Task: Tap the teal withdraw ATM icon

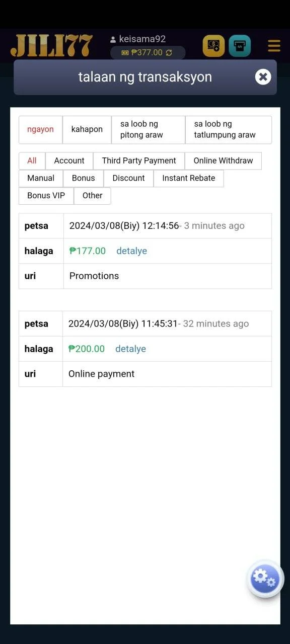Action: coord(240,46)
